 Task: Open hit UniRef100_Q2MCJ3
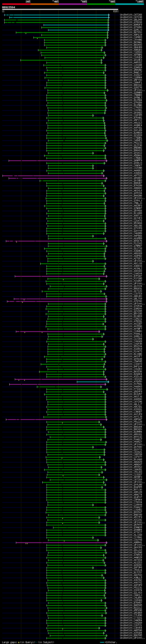click(x=131, y=30)
